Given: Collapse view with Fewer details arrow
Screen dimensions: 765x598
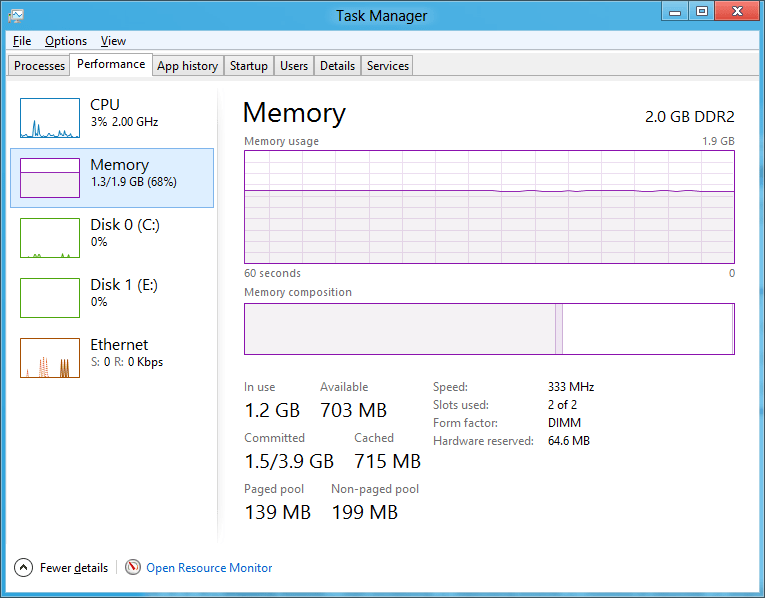Looking at the screenshot, I should tap(23, 567).
